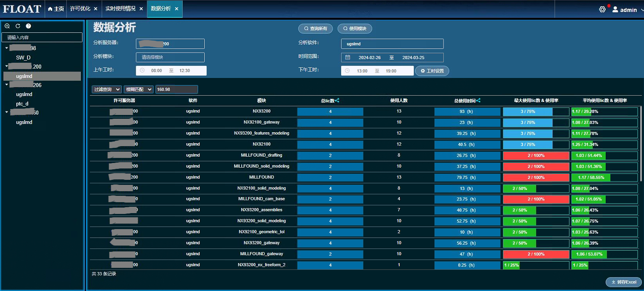Click the 转存Excel export button
644x291 pixels.
coord(624,282)
